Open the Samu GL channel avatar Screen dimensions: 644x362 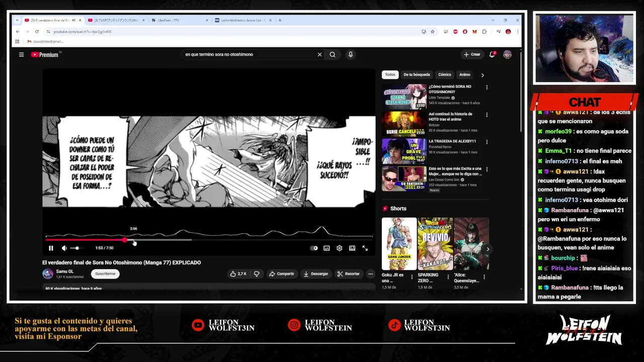[48, 274]
